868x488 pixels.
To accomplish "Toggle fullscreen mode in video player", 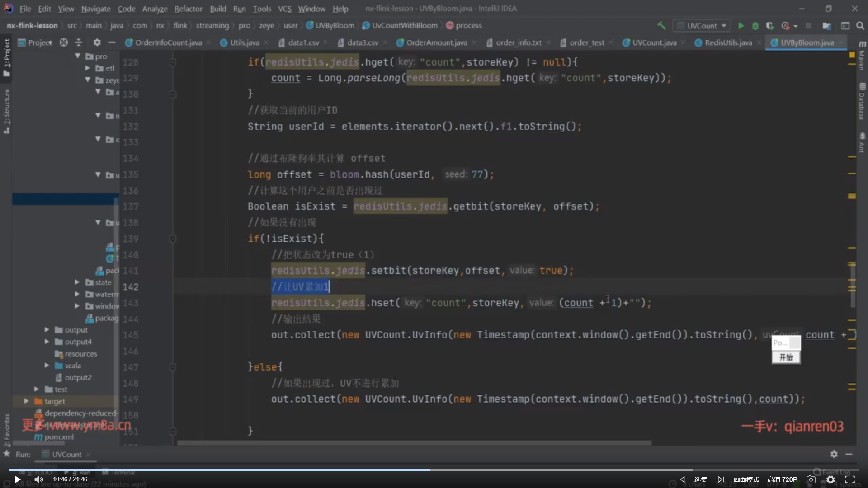I will coord(850,479).
